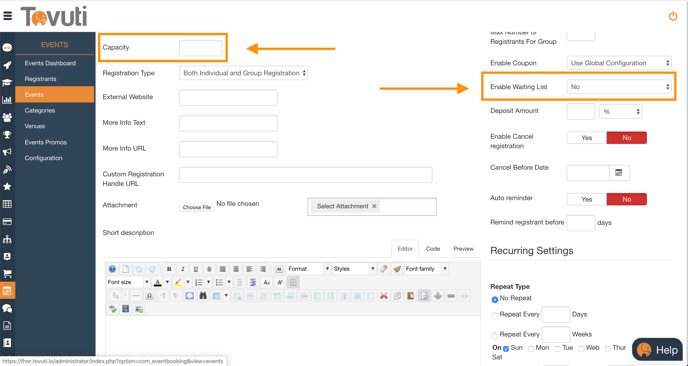688x366 pixels.
Task: Open the Styles dropdown in editor
Action: pyautogui.click(x=354, y=269)
